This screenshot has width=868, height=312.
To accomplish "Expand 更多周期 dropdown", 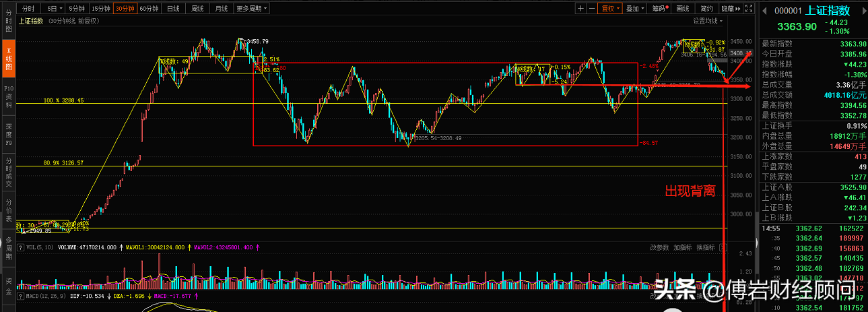I will click(x=252, y=9).
